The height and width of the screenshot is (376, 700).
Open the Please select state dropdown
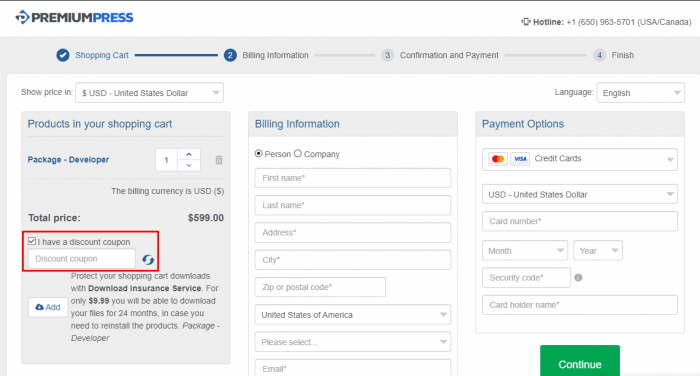click(x=353, y=342)
